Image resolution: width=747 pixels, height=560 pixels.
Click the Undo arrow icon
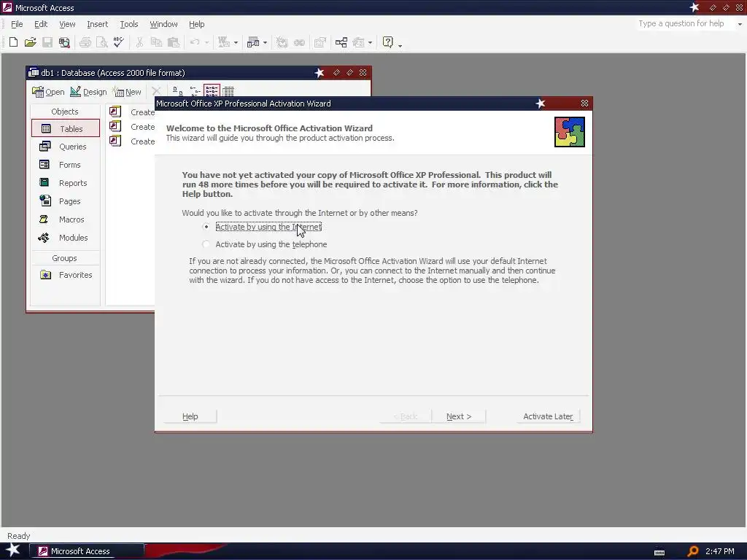click(x=194, y=42)
